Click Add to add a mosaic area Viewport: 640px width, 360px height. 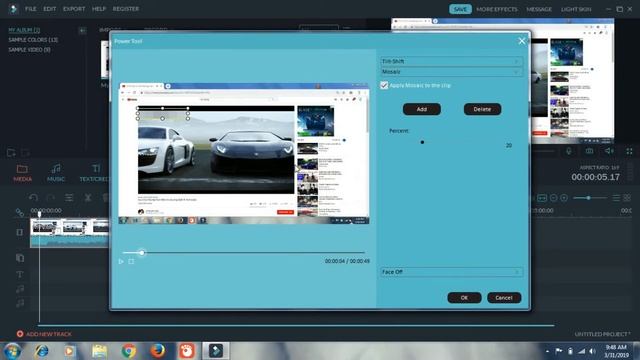[x=422, y=109]
